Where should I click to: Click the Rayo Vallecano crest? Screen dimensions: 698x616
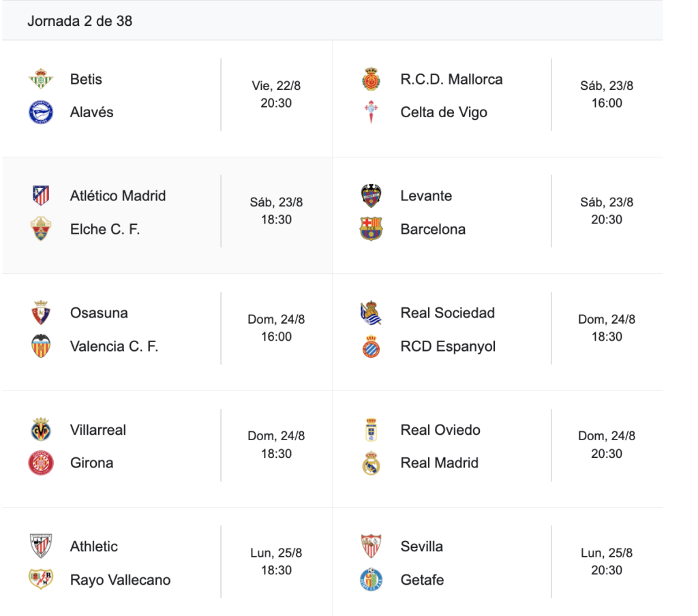(x=41, y=579)
